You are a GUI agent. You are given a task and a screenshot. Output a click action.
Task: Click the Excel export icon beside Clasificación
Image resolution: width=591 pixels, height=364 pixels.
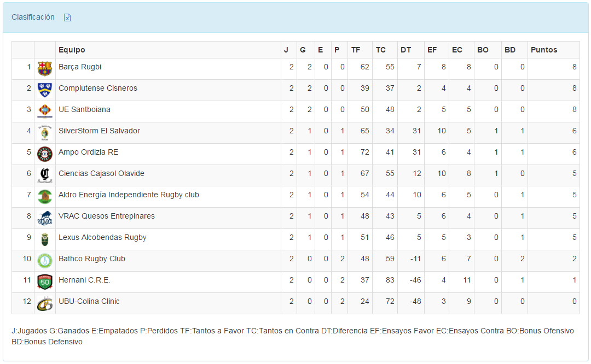coord(67,17)
